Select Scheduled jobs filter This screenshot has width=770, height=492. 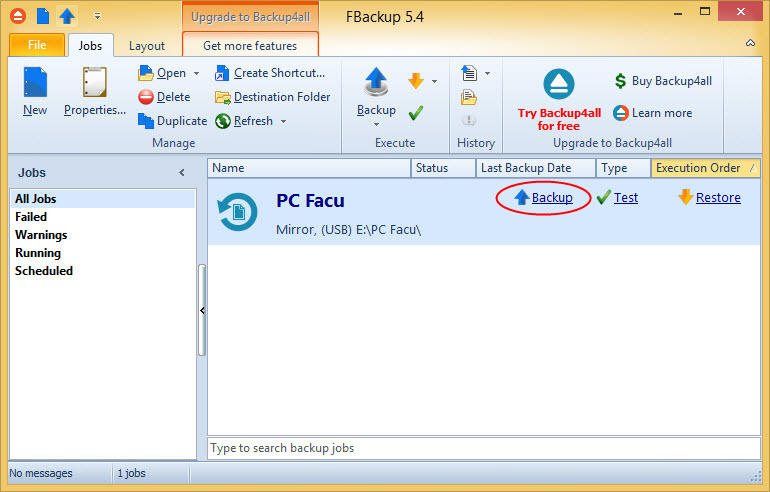[x=103, y=271]
